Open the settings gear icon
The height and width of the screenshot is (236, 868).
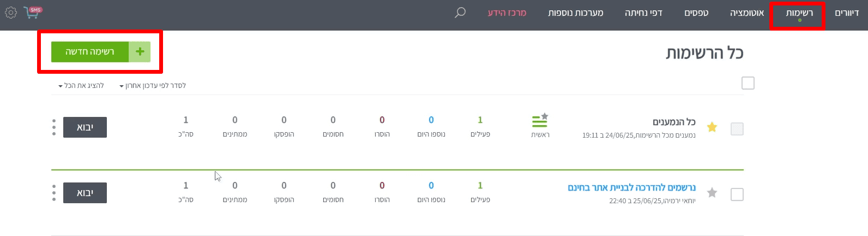coord(11,12)
